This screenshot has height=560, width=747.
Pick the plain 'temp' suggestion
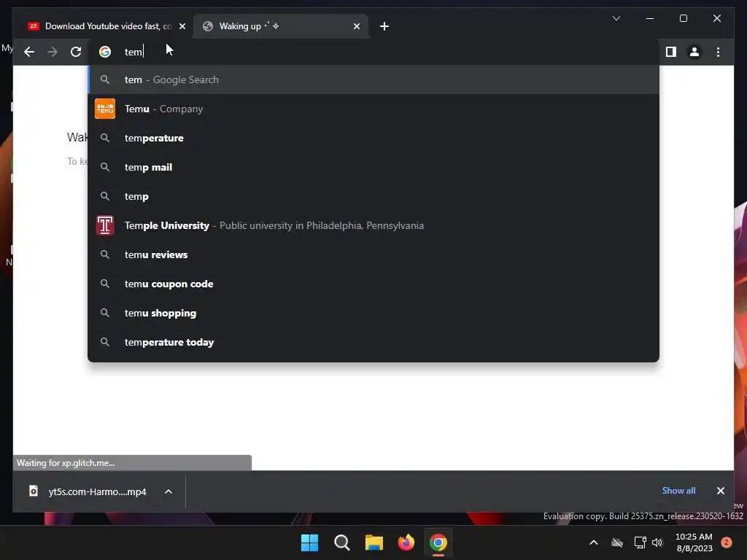pos(373,196)
